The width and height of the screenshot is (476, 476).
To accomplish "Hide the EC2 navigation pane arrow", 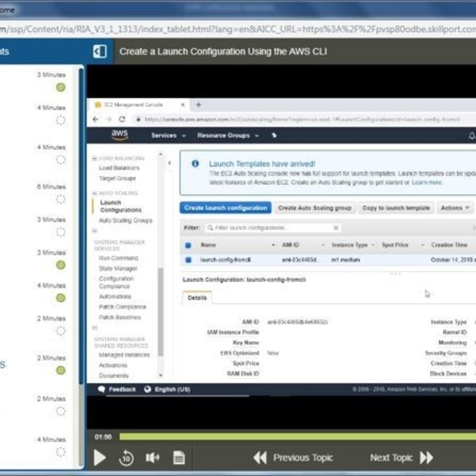I will [x=170, y=163].
